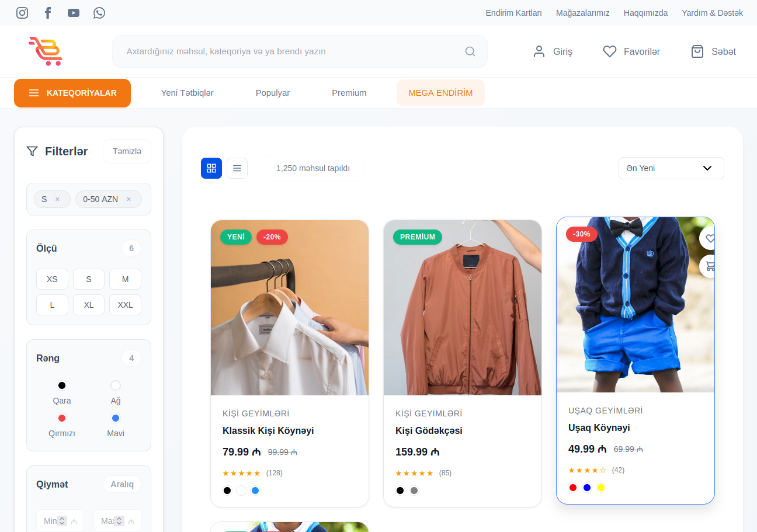The height and width of the screenshot is (532, 757).
Task: Select size XL
Action: [89, 305]
